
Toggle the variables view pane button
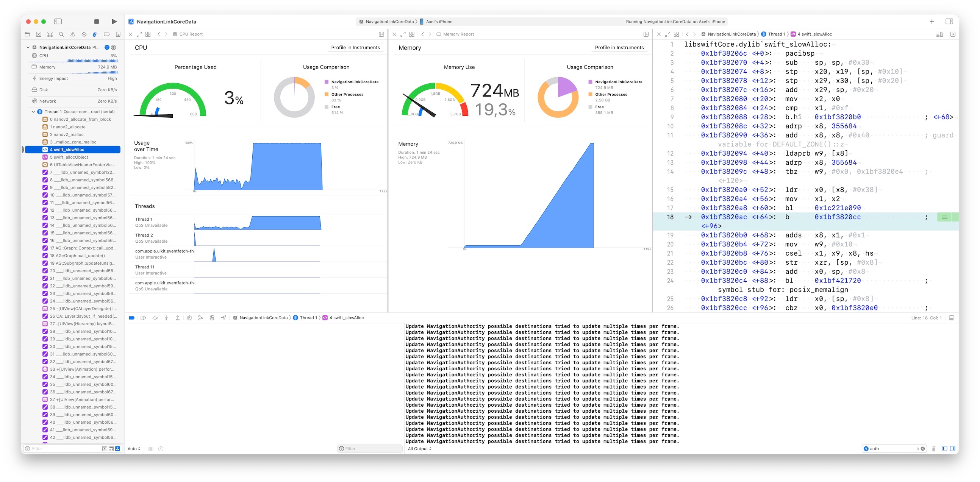pos(945,449)
